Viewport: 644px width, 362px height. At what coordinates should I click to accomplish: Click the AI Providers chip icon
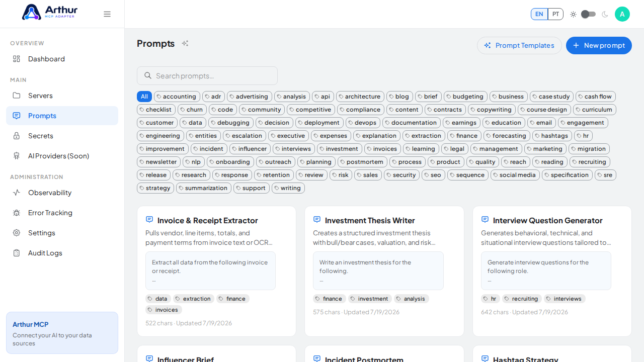tap(17, 156)
